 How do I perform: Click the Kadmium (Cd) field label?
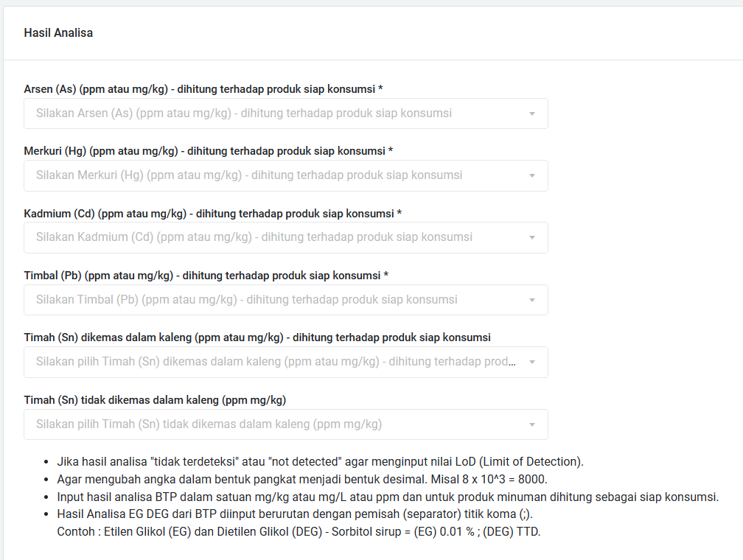[213, 214]
